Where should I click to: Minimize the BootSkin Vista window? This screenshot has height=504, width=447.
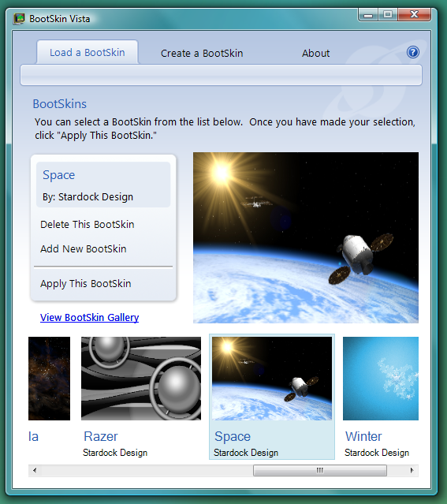[368, 15]
